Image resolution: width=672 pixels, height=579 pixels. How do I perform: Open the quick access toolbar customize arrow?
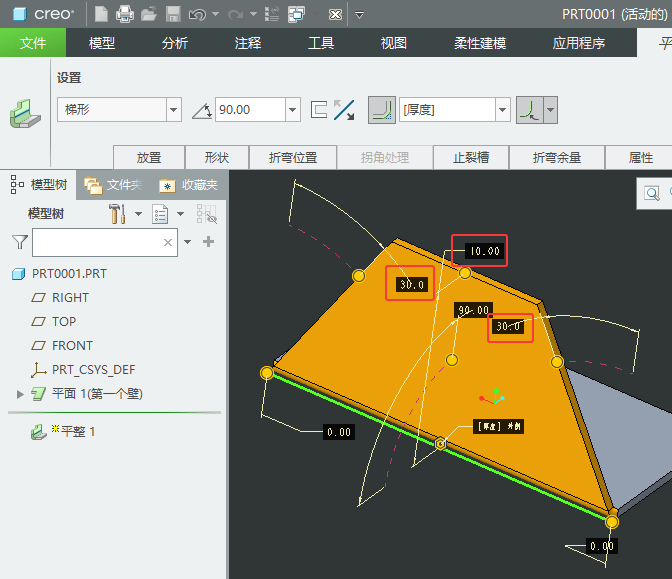coord(360,15)
